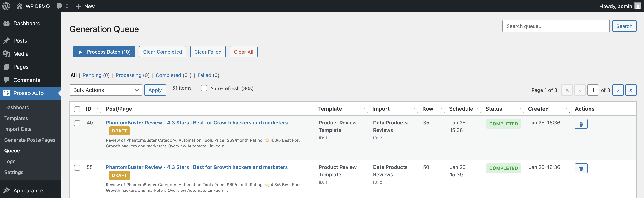The height and width of the screenshot is (198, 644).
Task: Click the Process Batch (10) button
Action: pos(104,52)
